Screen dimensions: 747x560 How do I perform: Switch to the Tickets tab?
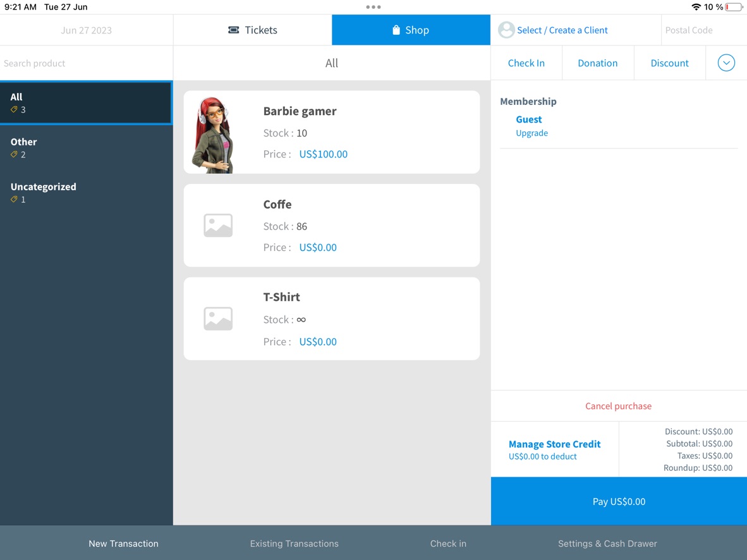click(252, 29)
